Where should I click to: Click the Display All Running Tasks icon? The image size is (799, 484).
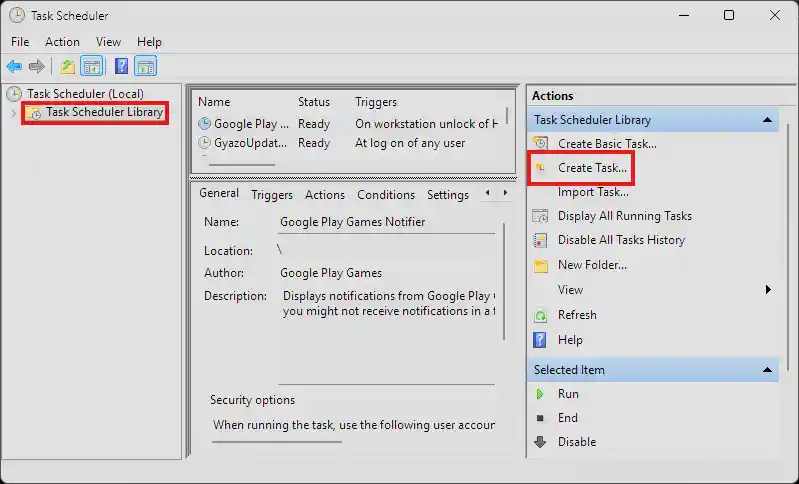[540, 216]
